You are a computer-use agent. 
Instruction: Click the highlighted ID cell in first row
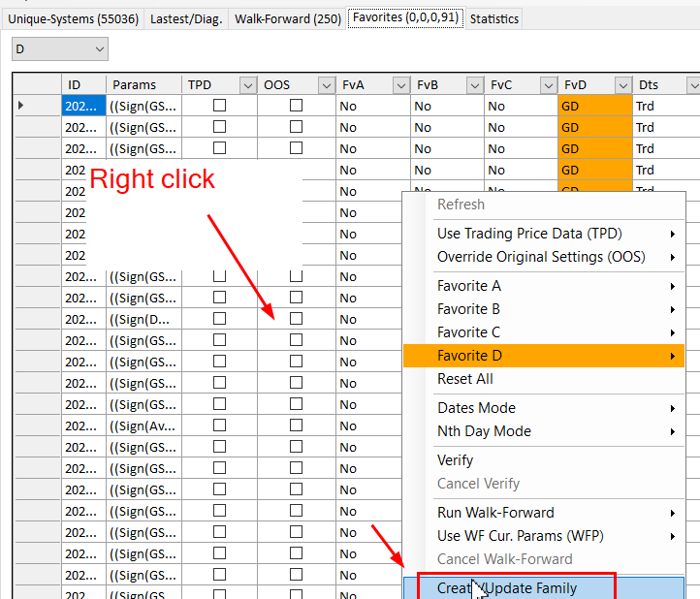click(81, 106)
